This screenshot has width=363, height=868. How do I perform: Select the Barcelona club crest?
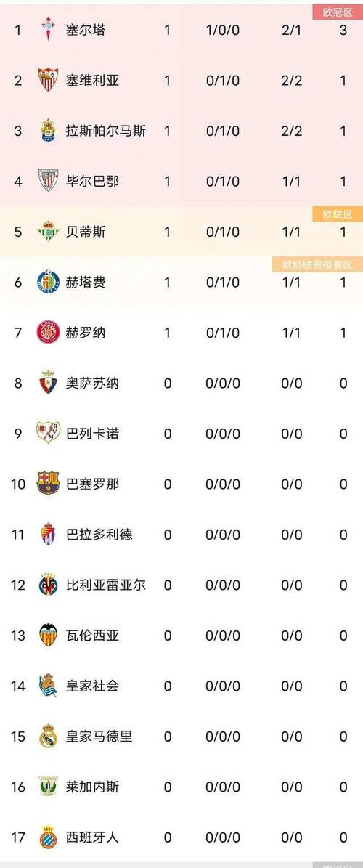[x=48, y=484]
